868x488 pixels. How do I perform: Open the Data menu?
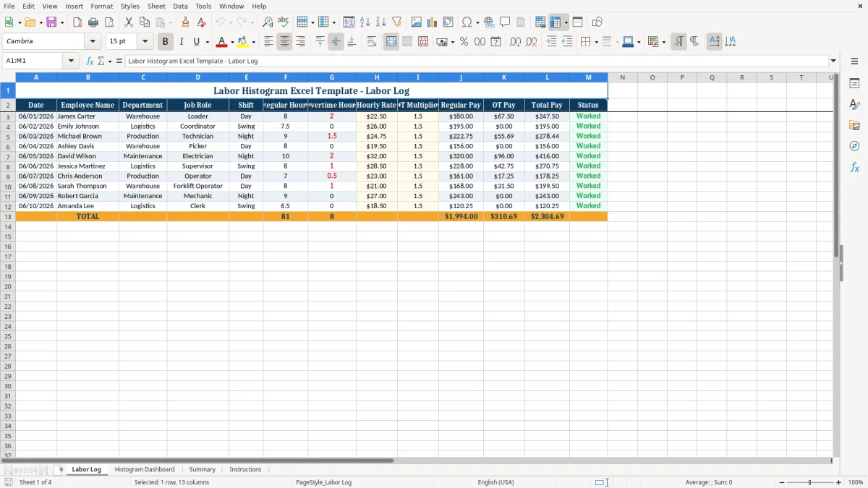point(180,6)
